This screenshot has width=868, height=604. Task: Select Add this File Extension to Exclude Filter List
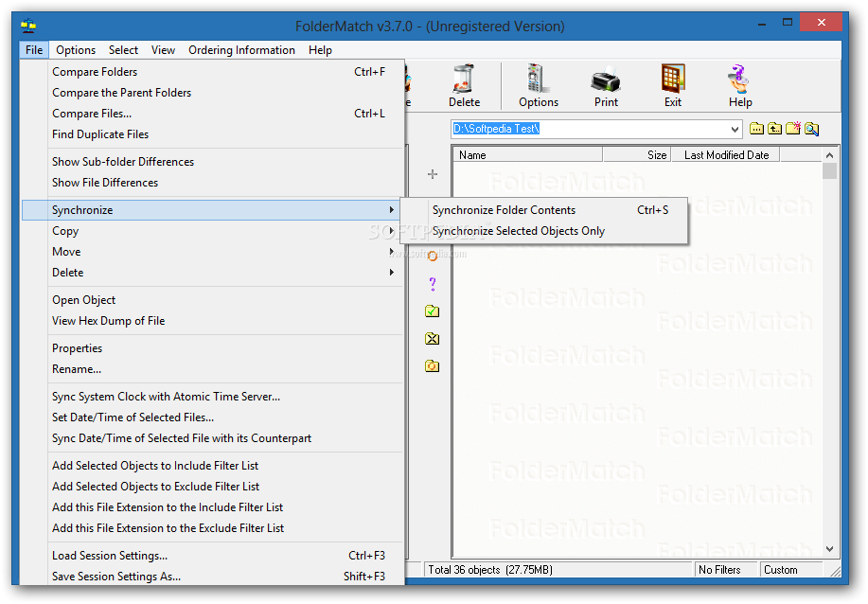pyautogui.click(x=213, y=528)
